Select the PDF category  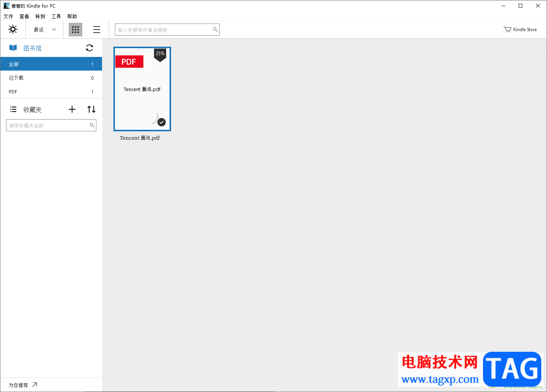[x=51, y=91]
